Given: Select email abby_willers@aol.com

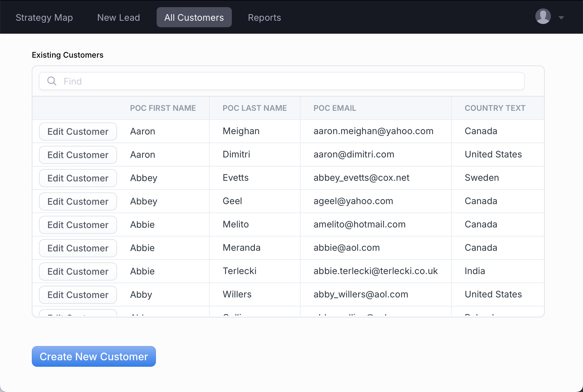Looking at the screenshot, I should (361, 294).
